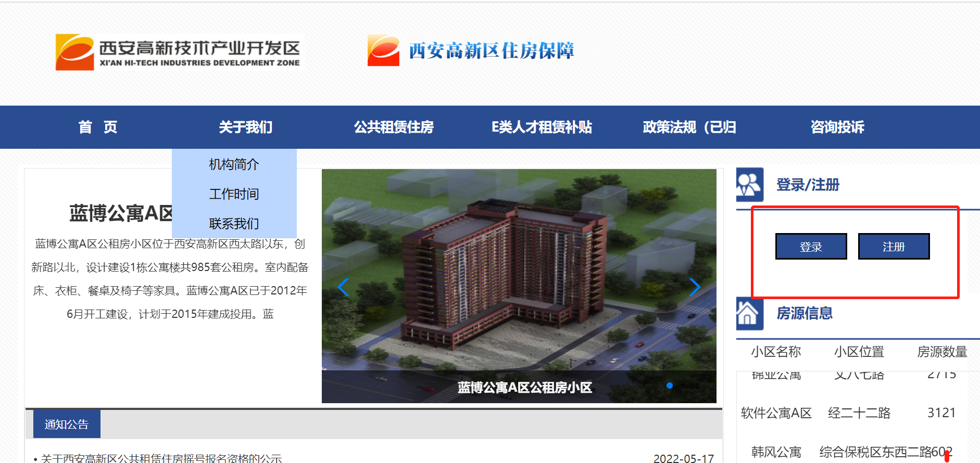The height and width of the screenshot is (463, 980).
Task: Click the 3121 housing count cell
Action: pos(941,413)
